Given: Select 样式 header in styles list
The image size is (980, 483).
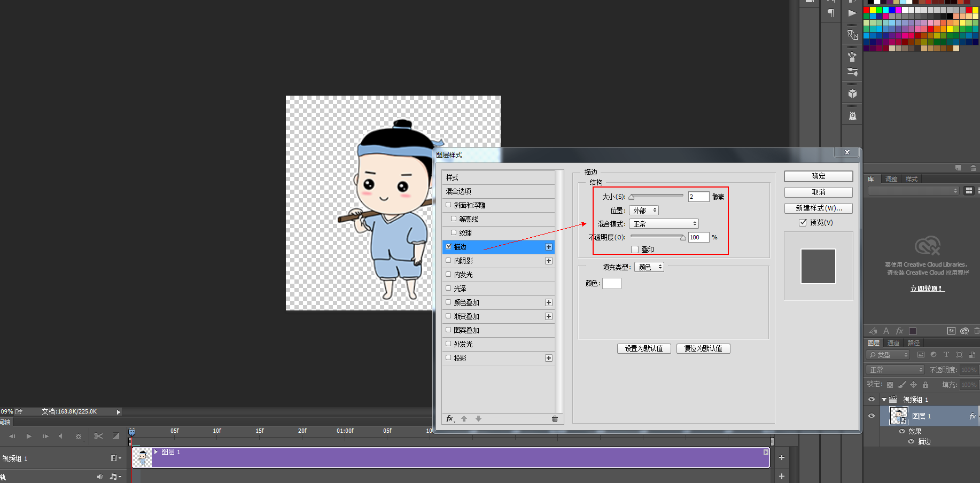Looking at the screenshot, I should click(498, 177).
